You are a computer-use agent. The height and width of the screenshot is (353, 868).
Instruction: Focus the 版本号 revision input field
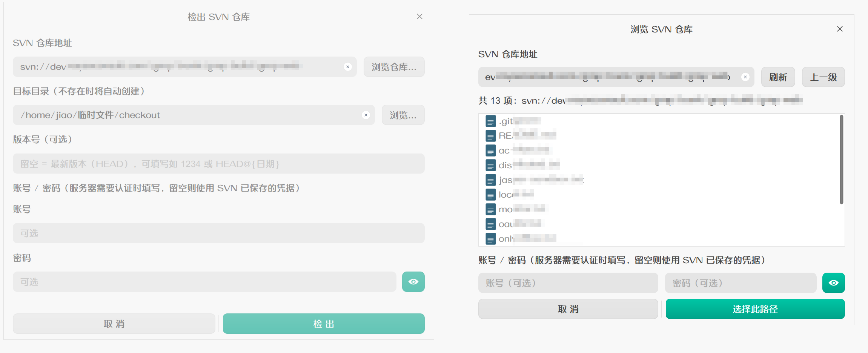[x=219, y=164]
